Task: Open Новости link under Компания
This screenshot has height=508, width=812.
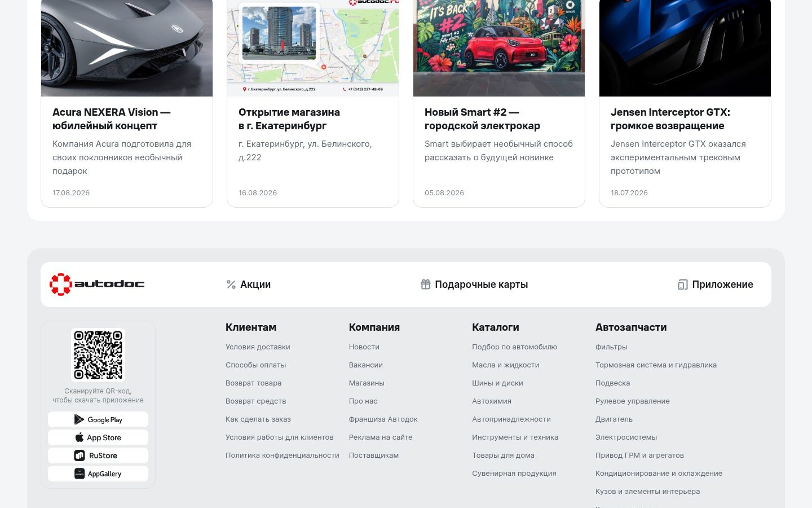Action: point(364,347)
